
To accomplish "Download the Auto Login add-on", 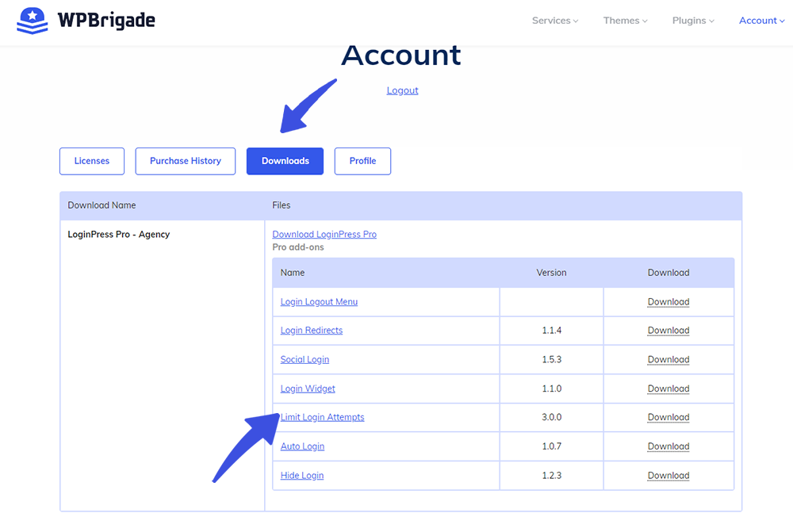I will [668, 446].
